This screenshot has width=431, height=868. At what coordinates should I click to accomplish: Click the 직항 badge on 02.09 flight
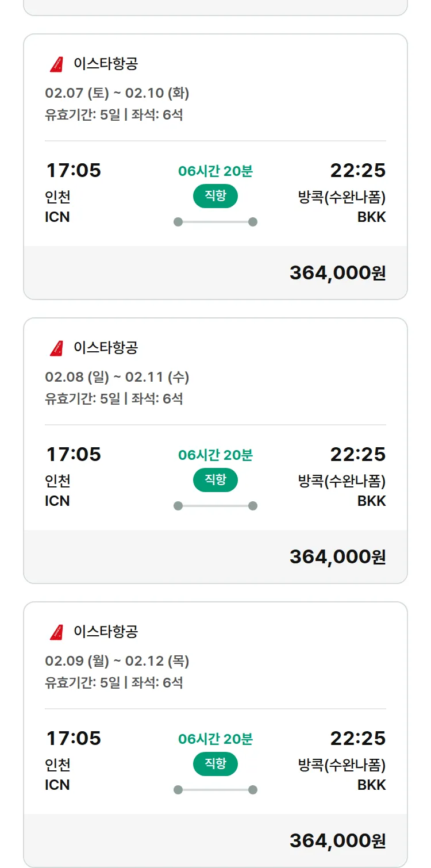click(215, 764)
